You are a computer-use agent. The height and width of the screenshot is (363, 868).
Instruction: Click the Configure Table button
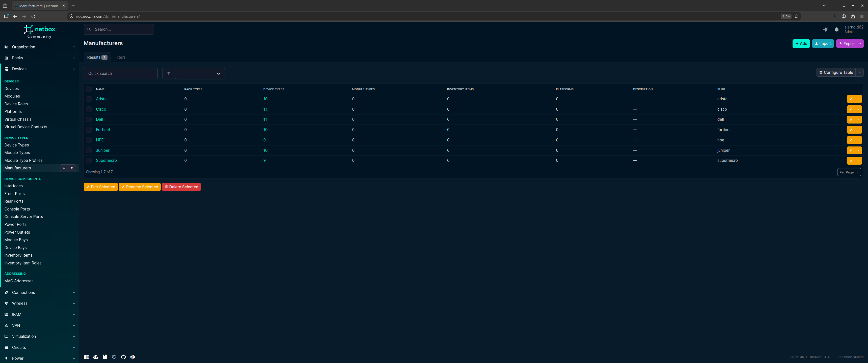coord(836,72)
